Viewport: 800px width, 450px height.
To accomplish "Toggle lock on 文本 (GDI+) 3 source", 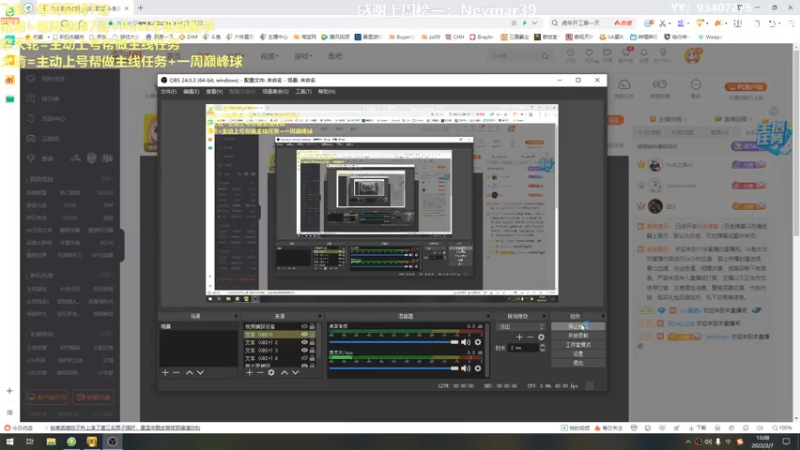I will click(x=312, y=351).
